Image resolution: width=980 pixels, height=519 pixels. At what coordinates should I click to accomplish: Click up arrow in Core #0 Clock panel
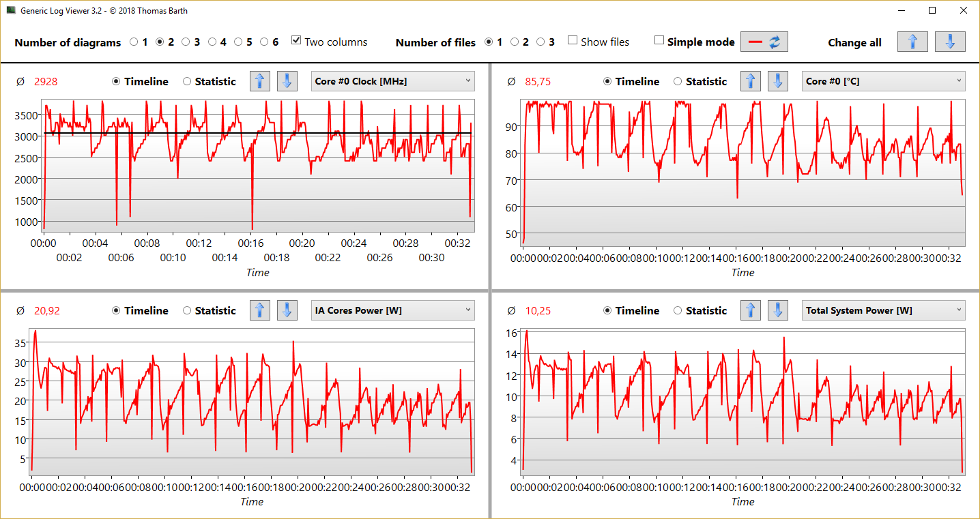point(259,81)
